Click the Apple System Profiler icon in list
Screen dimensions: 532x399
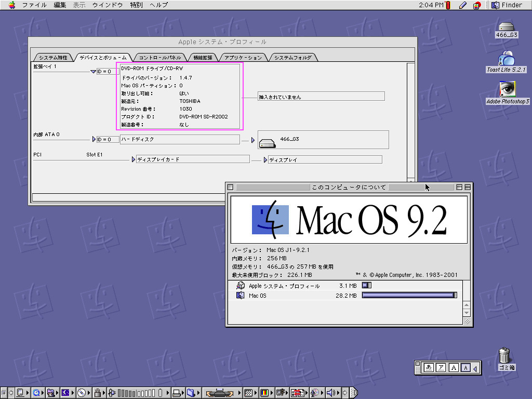(240, 285)
